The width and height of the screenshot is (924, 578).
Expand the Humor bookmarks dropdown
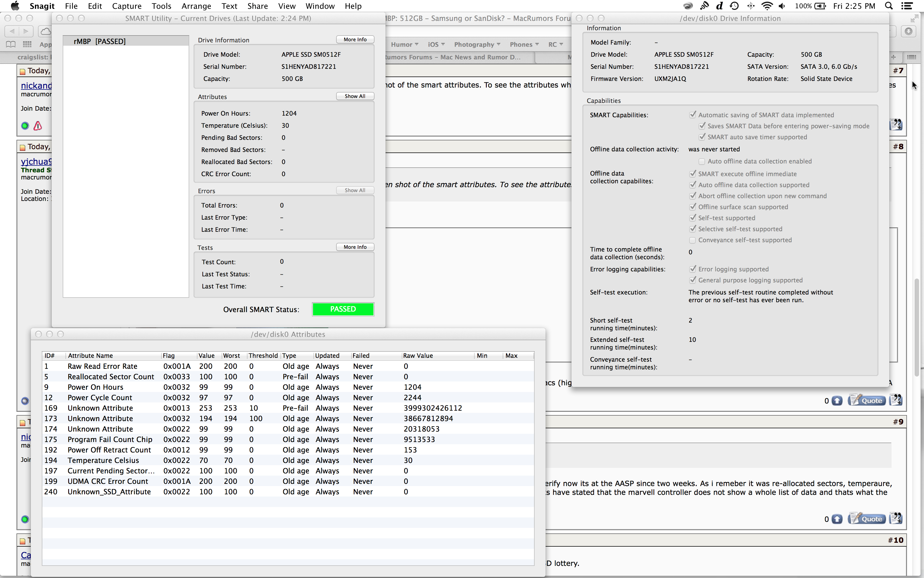pos(405,44)
